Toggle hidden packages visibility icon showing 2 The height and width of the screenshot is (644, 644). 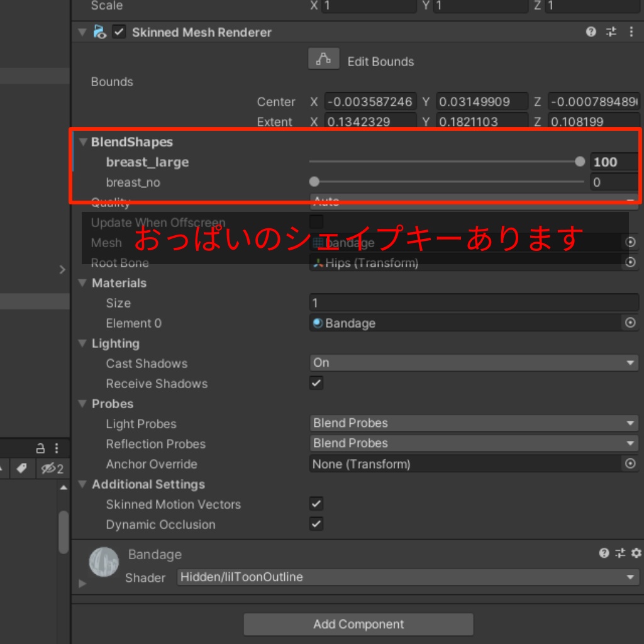pos(52,469)
